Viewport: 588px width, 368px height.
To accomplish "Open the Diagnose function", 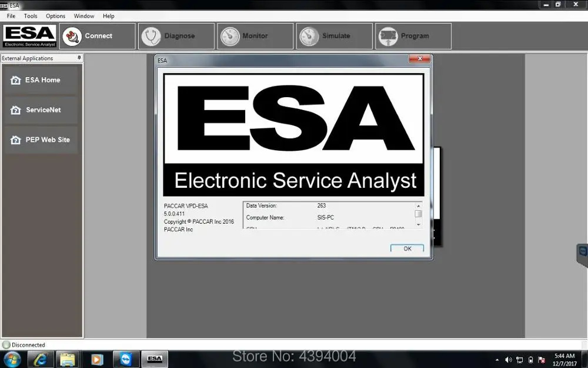I will pos(176,36).
